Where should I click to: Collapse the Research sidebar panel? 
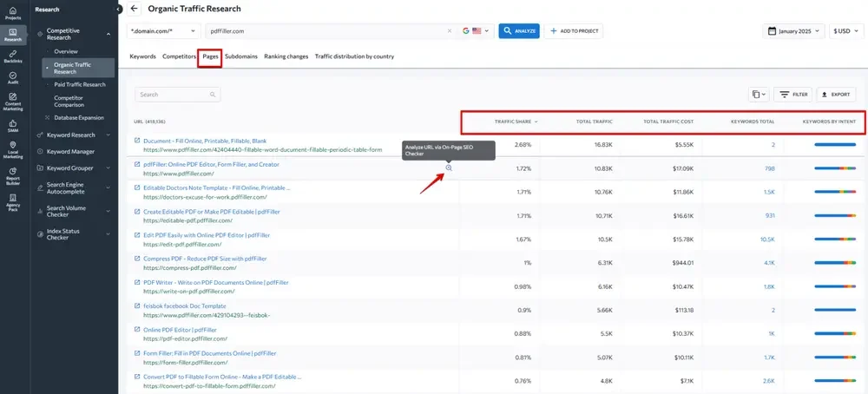pyautogui.click(x=119, y=10)
